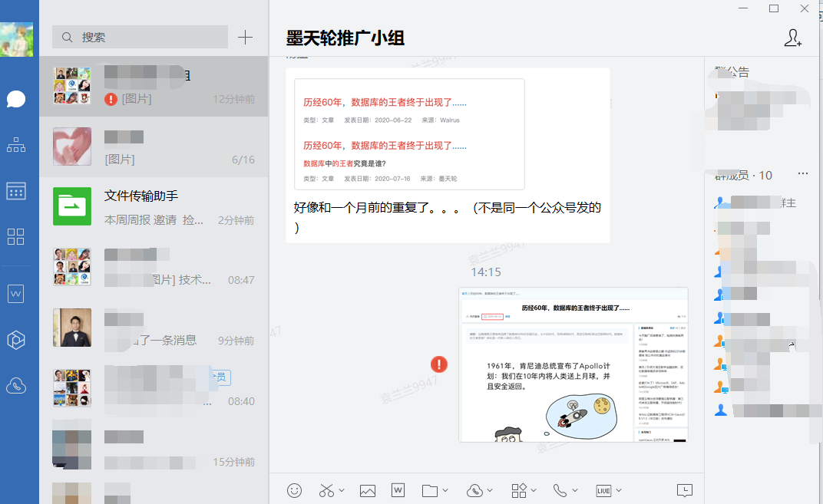This screenshot has width=823, height=504.
Task: Open group members more options (…)
Action: coord(803,173)
